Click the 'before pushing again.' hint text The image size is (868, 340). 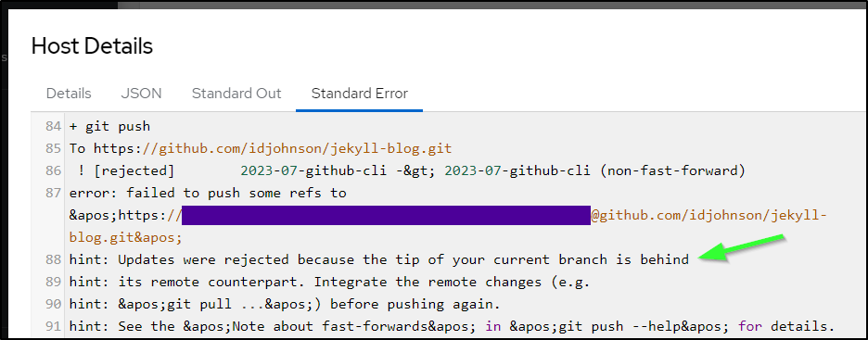[415, 304]
